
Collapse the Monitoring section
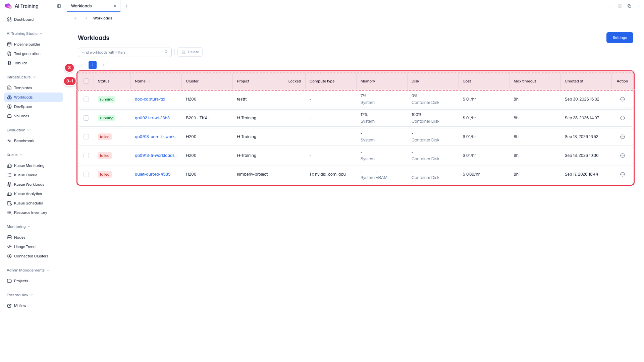19,227
